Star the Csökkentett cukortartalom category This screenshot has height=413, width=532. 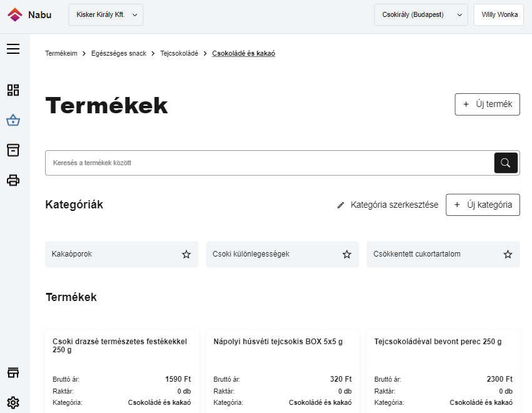coord(508,254)
